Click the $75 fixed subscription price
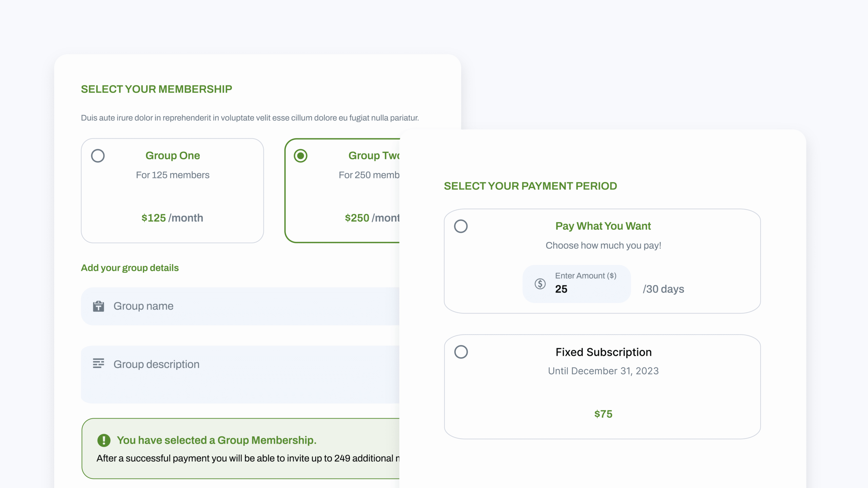 [603, 414]
